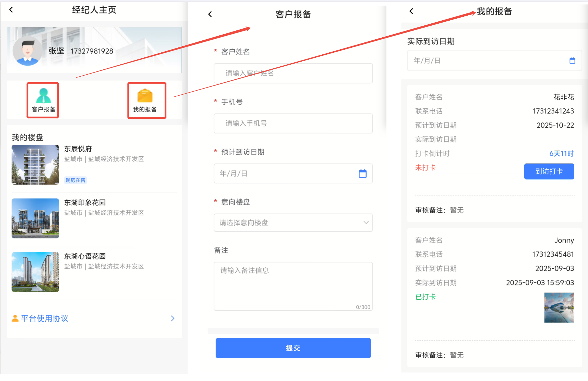
Task: Focus the 客户姓名 input field
Action: coord(293,73)
